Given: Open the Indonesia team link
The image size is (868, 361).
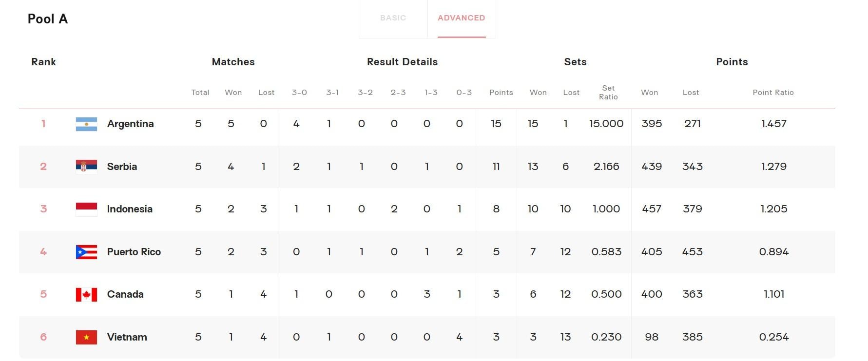Looking at the screenshot, I should (130, 209).
